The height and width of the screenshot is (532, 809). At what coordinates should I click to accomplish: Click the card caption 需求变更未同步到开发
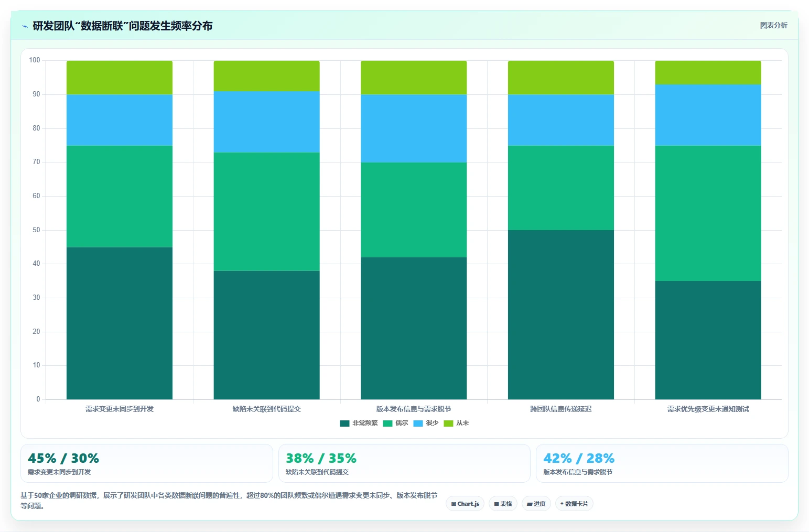[x=59, y=472]
